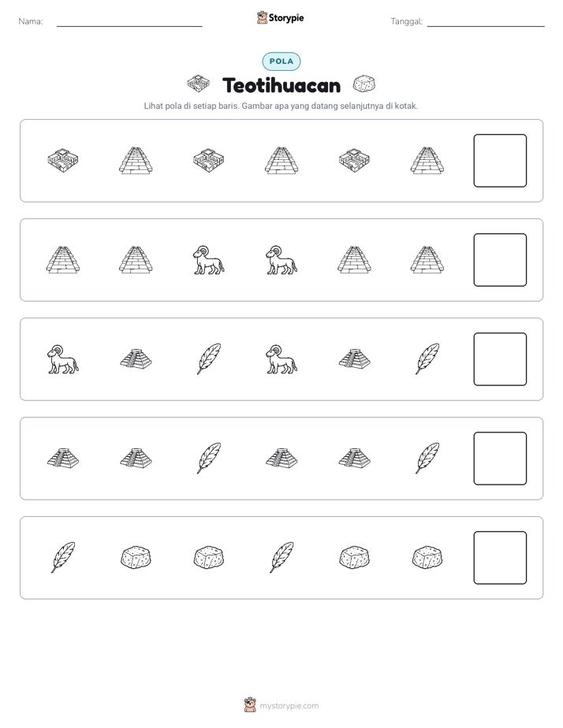Click the last feather icon in row three
This screenshot has width=563, height=728.
(x=427, y=359)
